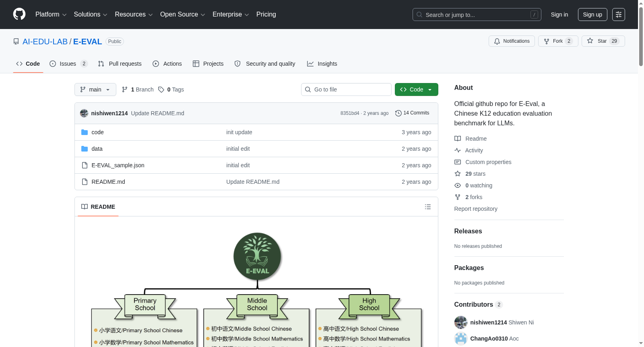Image resolution: width=644 pixels, height=347 pixels.
Task: Open the Issues tab
Action: point(68,64)
